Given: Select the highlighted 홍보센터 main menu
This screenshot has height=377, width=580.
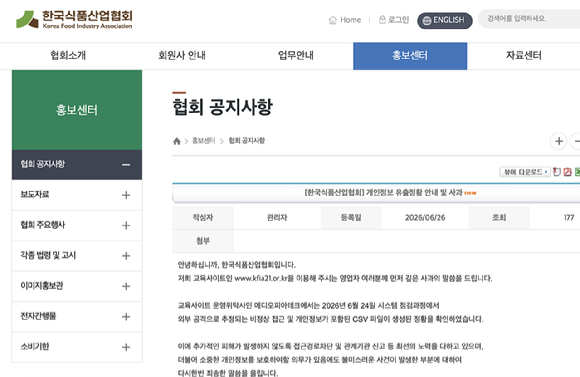Looking at the screenshot, I should tap(410, 56).
